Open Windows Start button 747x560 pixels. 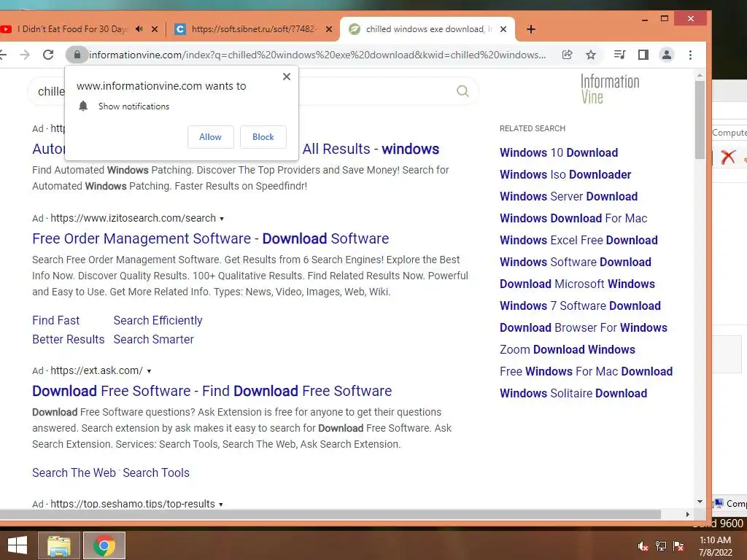coord(18,545)
